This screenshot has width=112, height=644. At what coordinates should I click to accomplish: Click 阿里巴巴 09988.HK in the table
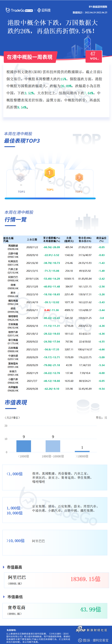(13, 279)
